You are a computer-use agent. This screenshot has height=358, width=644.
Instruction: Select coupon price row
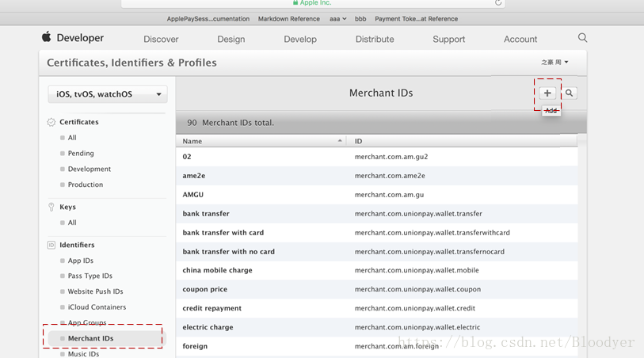376,289
